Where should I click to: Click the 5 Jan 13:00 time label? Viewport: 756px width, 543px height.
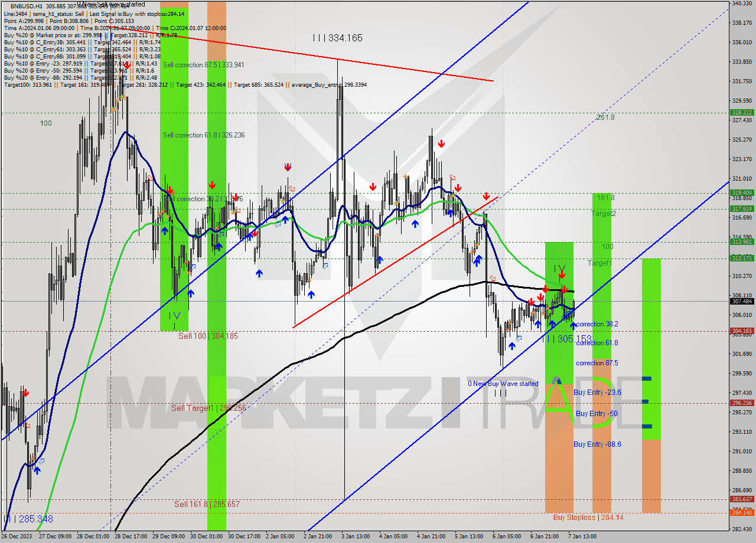point(469,537)
